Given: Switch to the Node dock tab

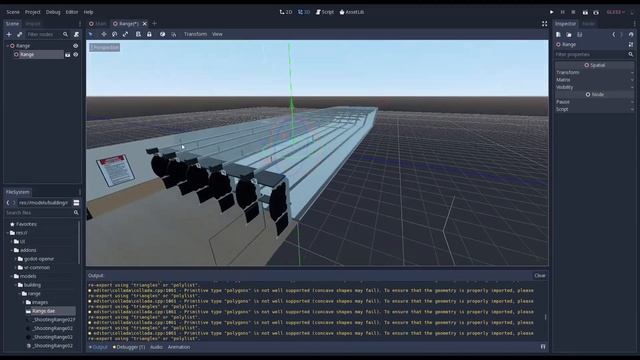Looking at the screenshot, I should pos(589,24).
